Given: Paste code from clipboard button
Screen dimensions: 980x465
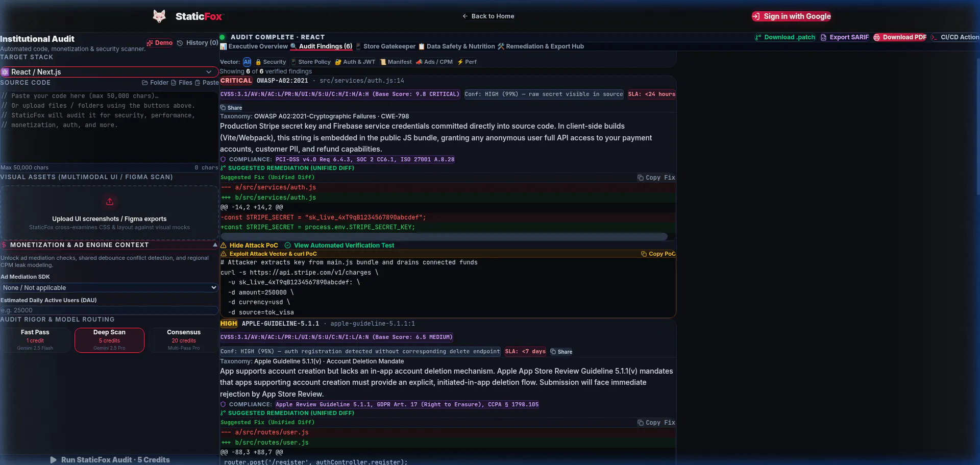Looking at the screenshot, I should pyautogui.click(x=207, y=83).
